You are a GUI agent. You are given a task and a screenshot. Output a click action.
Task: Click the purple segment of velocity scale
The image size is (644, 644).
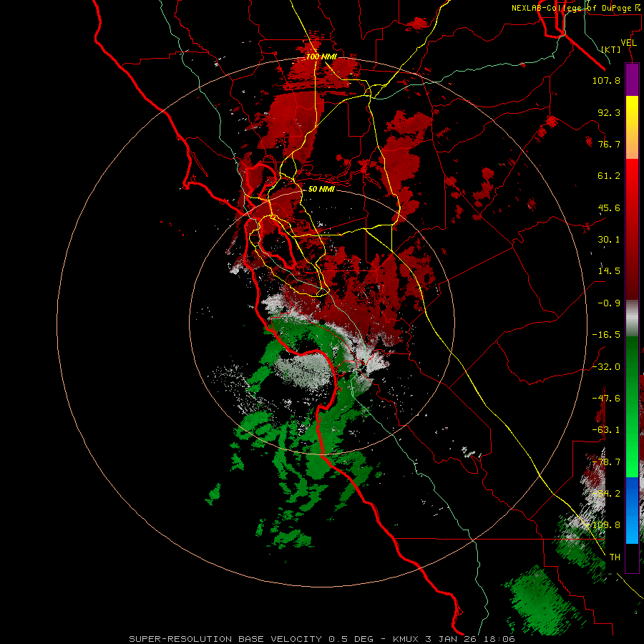coord(632,80)
